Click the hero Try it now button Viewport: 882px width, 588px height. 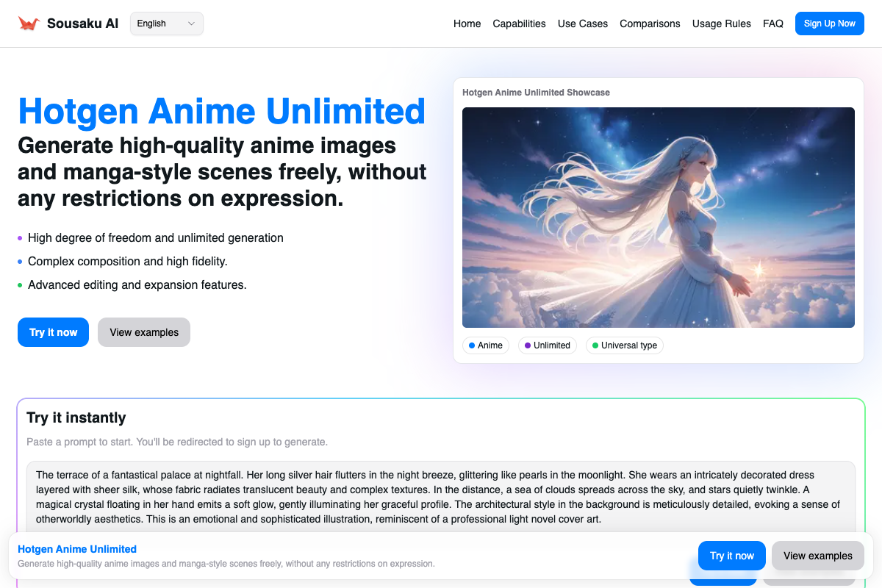click(x=53, y=332)
